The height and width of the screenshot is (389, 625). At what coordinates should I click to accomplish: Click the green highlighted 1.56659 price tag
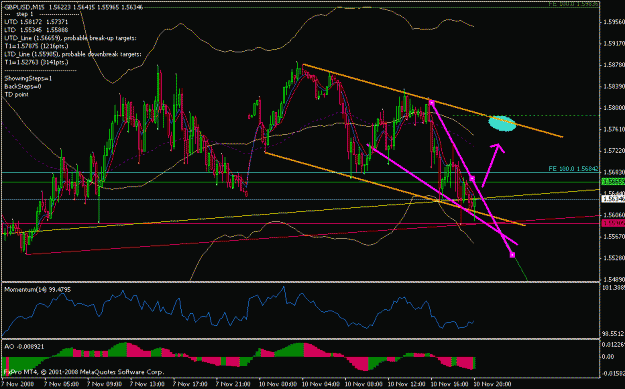[x=613, y=182]
